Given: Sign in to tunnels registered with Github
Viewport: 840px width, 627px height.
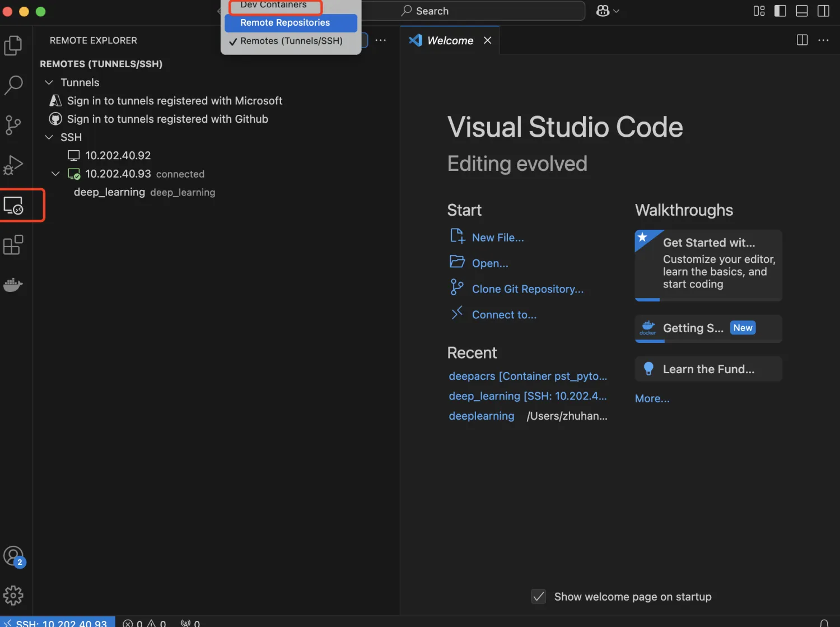Looking at the screenshot, I should click(167, 119).
